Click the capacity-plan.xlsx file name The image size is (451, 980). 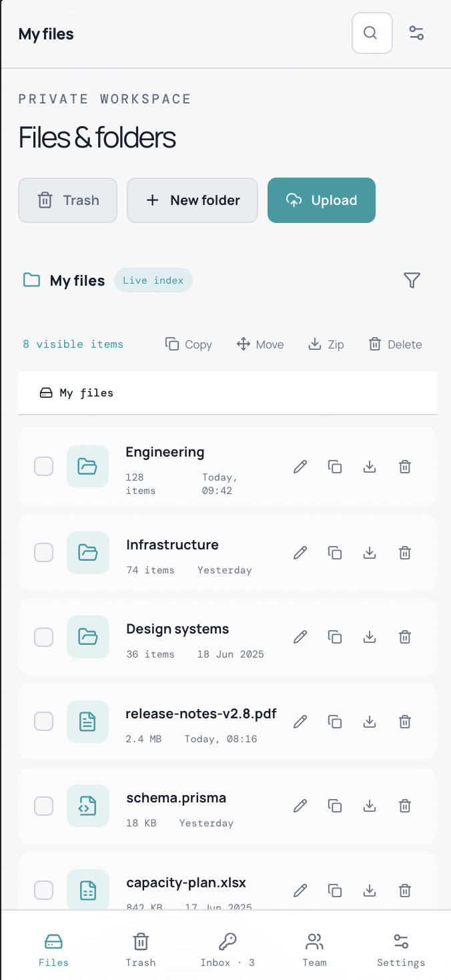tap(186, 883)
